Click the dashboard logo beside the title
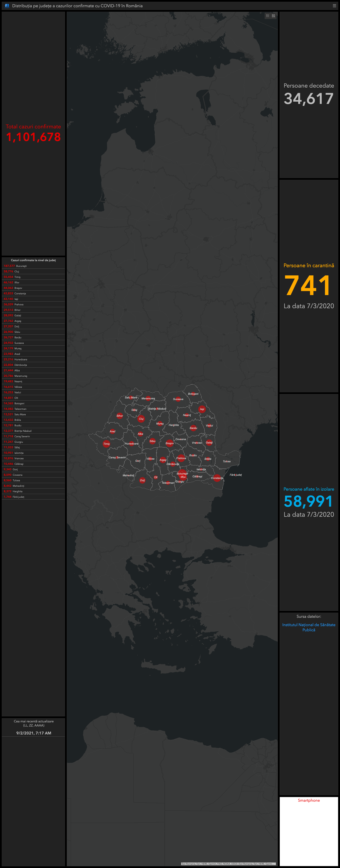The image size is (340, 868). [7, 6]
